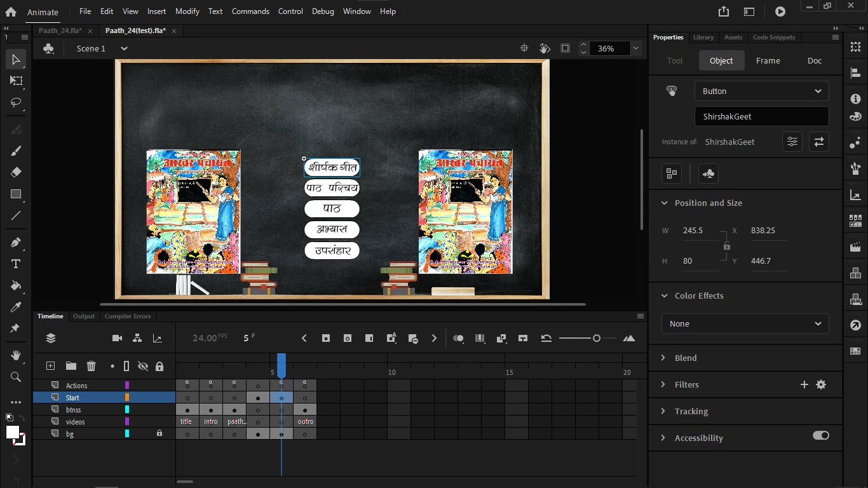Image resolution: width=868 pixels, height=488 pixels.
Task: Toggle Show or Hide all layers eye
Action: pos(143,366)
